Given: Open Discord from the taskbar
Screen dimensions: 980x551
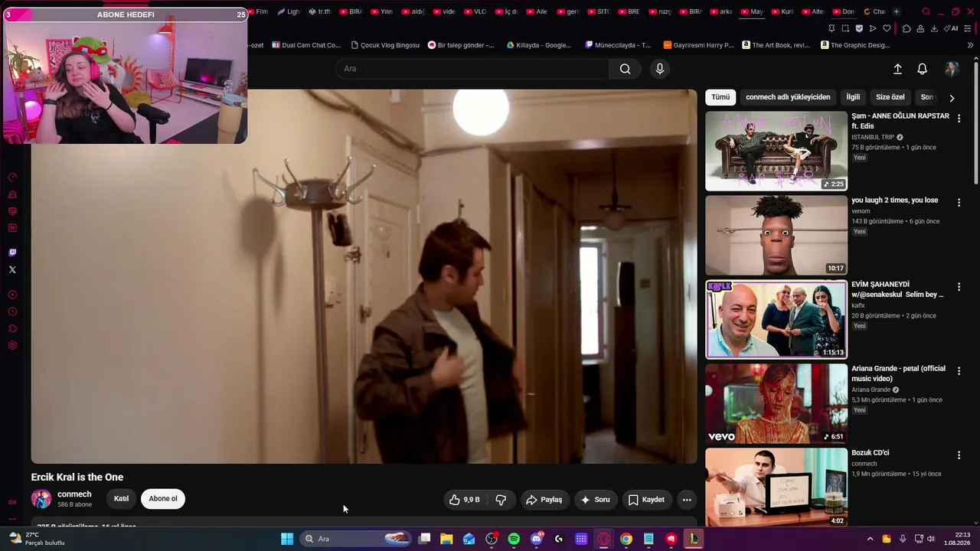Looking at the screenshot, I should click(x=537, y=539).
